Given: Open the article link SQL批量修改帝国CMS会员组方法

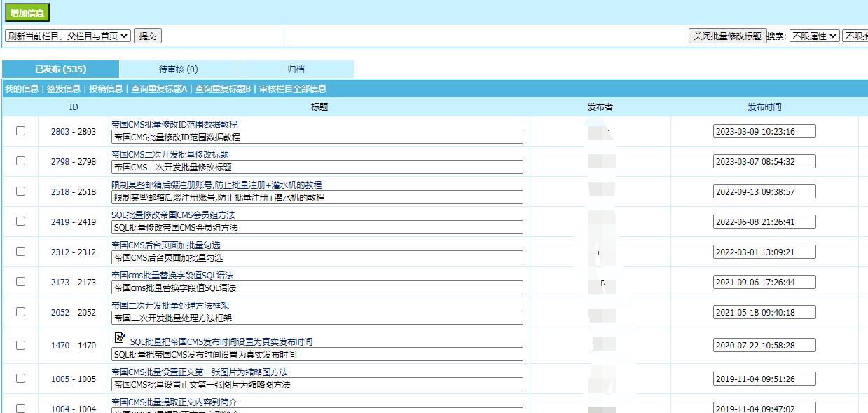Looking at the screenshot, I should pyautogui.click(x=173, y=215).
